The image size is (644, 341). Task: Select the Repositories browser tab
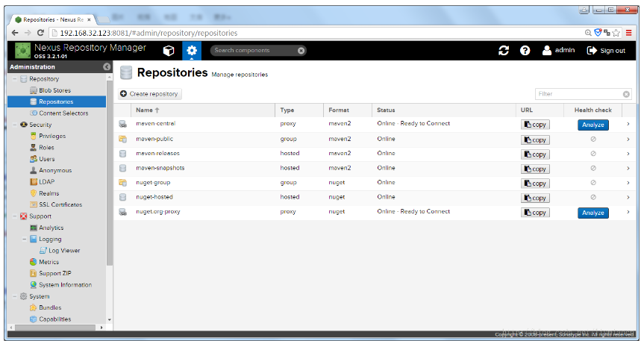[x=54, y=19]
